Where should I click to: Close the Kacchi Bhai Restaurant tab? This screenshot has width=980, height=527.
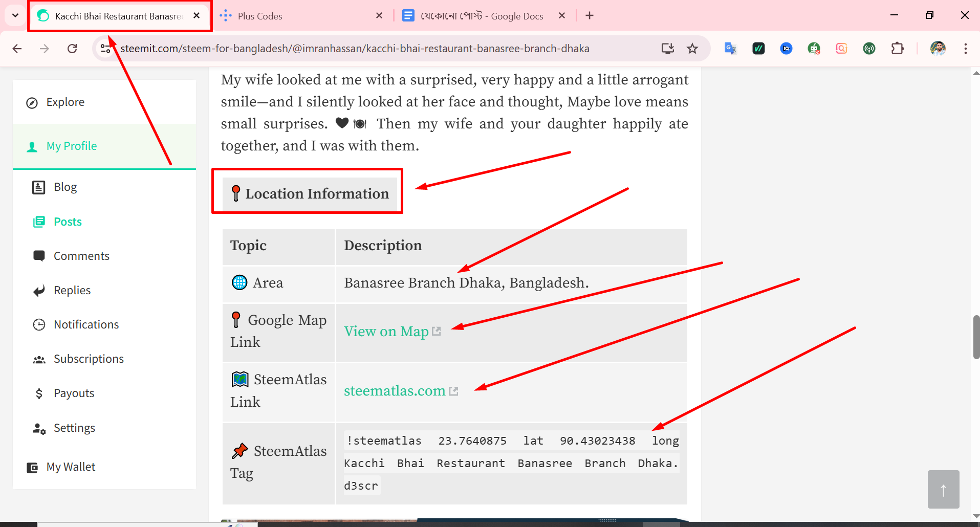(x=197, y=16)
